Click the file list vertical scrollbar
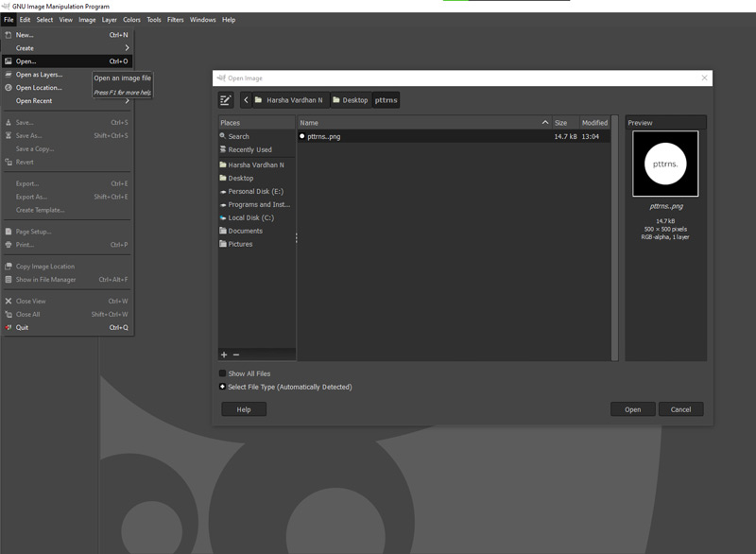The image size is (756, 554). pyautogui.click(x=615, y=237)
